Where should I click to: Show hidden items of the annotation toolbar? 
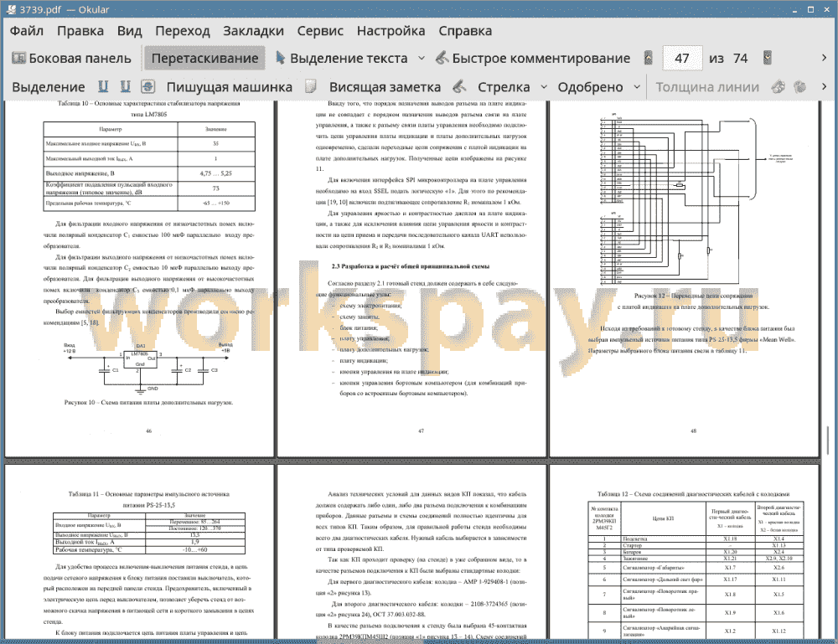[824, 86]
